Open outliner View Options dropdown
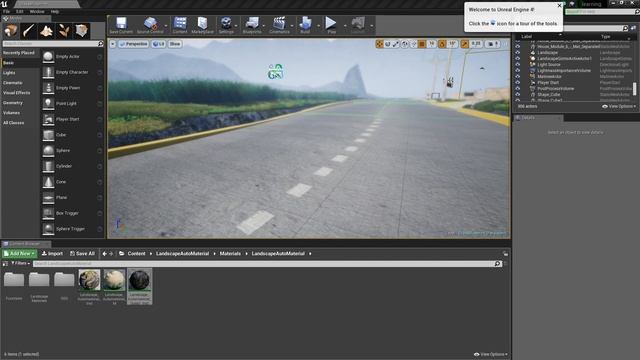This screenshot has width=640, height=360. tap(619, 107)
